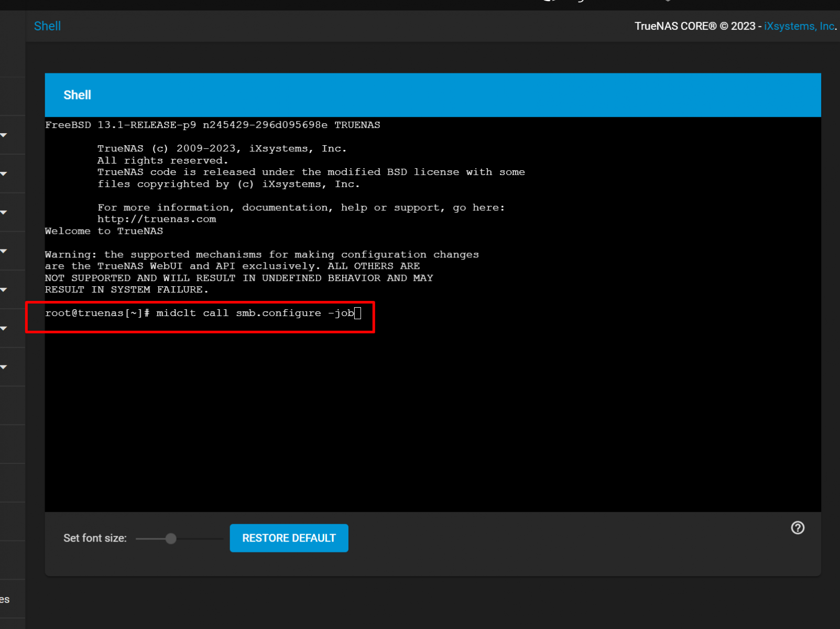Focus the terminal at the midclt command prompt
Image resolution: width=840 pixels, height=629 pixels.
pyautogui.click(x=203, y=313)
